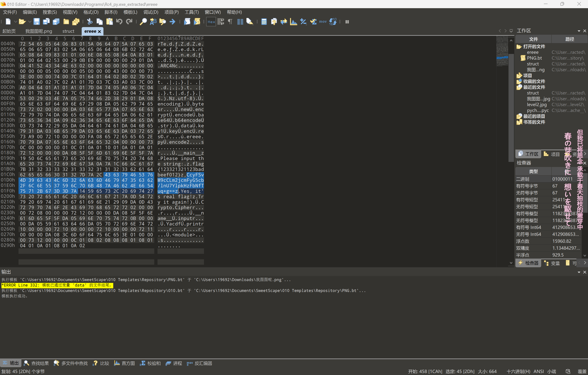
Task: Click the Save As toolbar icon
Action: tap(46, 22)
